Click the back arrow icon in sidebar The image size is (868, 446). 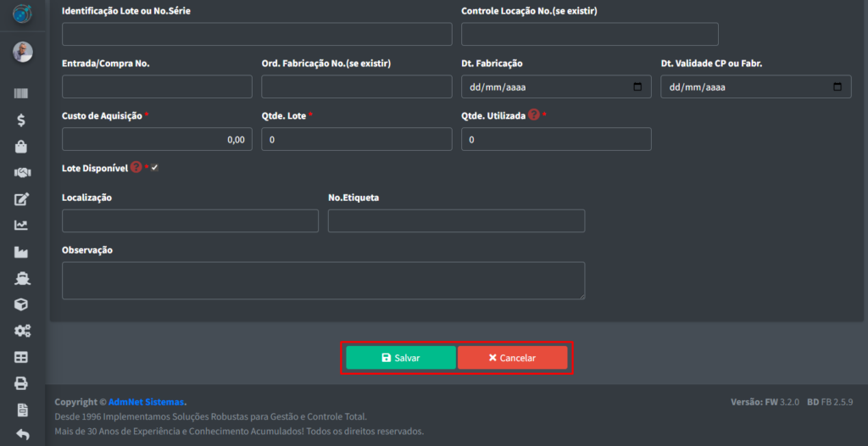(22, 435)
